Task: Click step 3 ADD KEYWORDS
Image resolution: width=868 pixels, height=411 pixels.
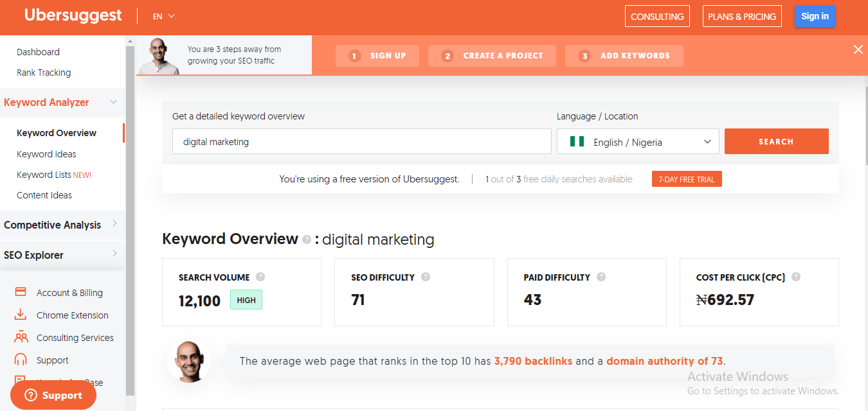Action: (624, 56)
